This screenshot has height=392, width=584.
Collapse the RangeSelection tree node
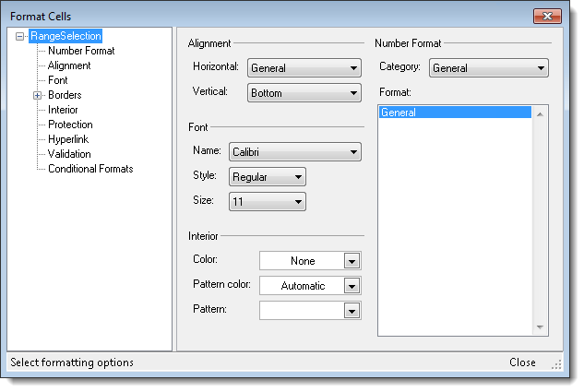[x=19, y=37]
